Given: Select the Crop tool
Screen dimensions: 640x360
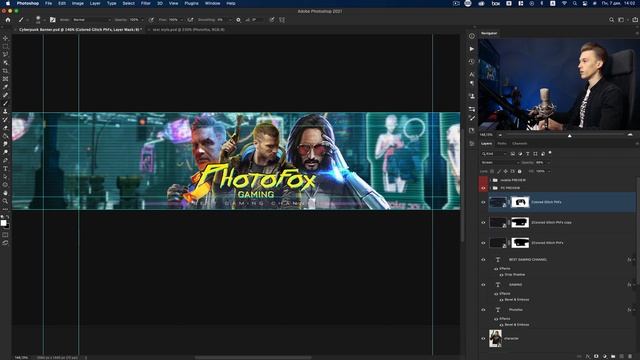Looking at the screenshot, I should (x=5, y=71).
